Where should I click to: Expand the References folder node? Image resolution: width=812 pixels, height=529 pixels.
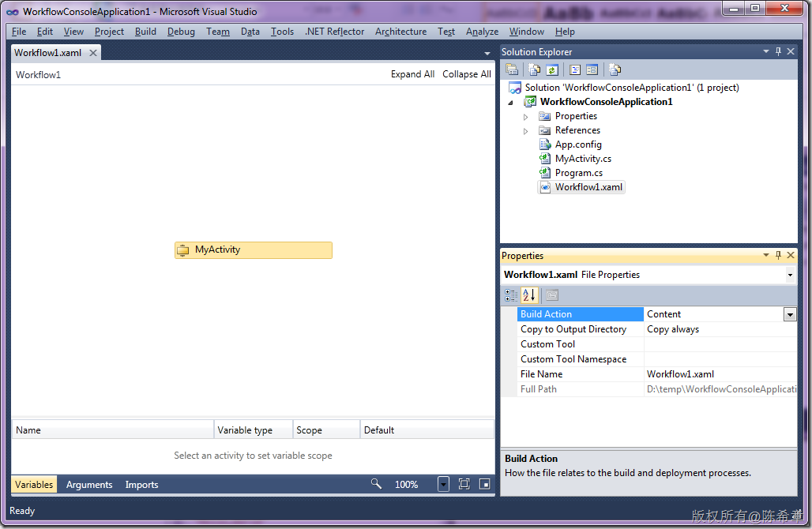click(525, 131)
